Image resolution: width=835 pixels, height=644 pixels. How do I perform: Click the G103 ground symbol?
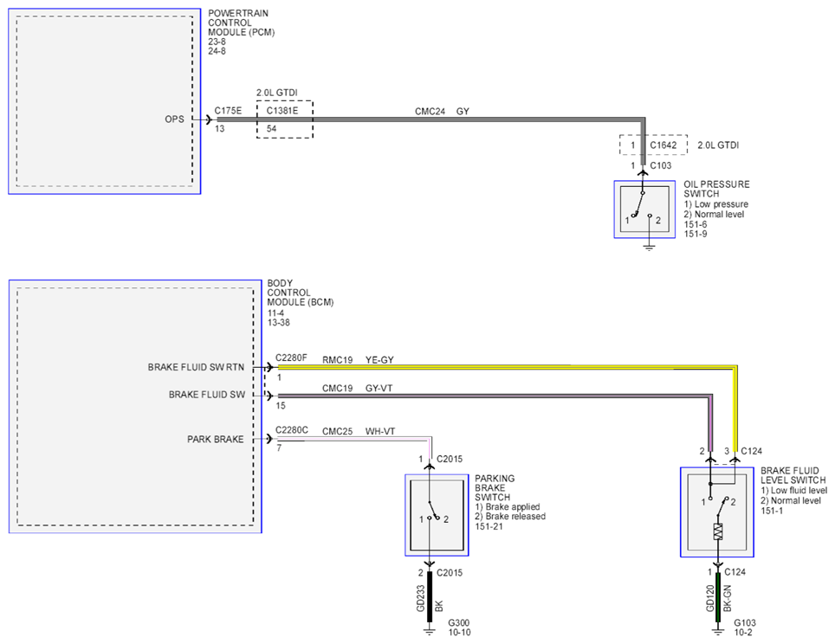point(718,630)
